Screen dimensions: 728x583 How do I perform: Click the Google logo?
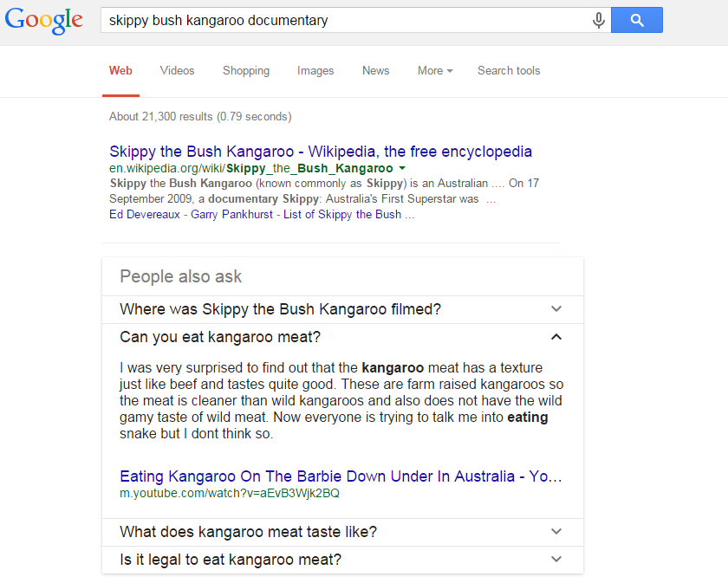coord(44,21)
